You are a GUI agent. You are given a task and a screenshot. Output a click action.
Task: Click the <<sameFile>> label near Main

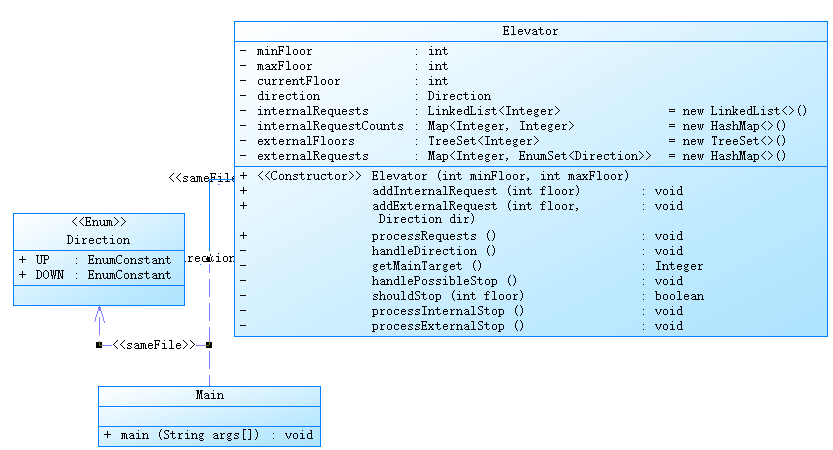point(154,345)
